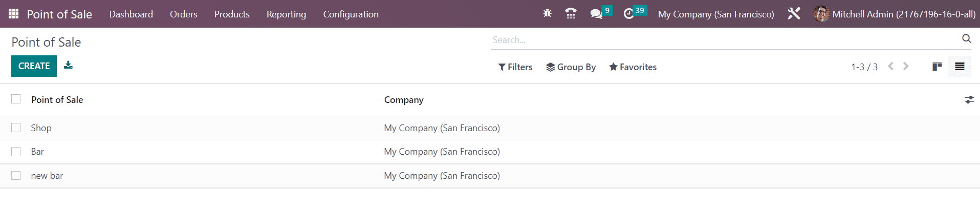Toggle the select-all header checkbox
980x210 pixels.
[x=16, y=99]
